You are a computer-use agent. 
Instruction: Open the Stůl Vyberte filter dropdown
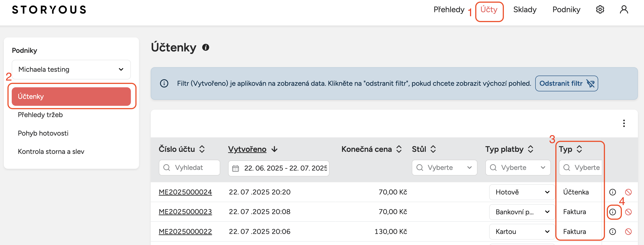[x=445, y=167]
